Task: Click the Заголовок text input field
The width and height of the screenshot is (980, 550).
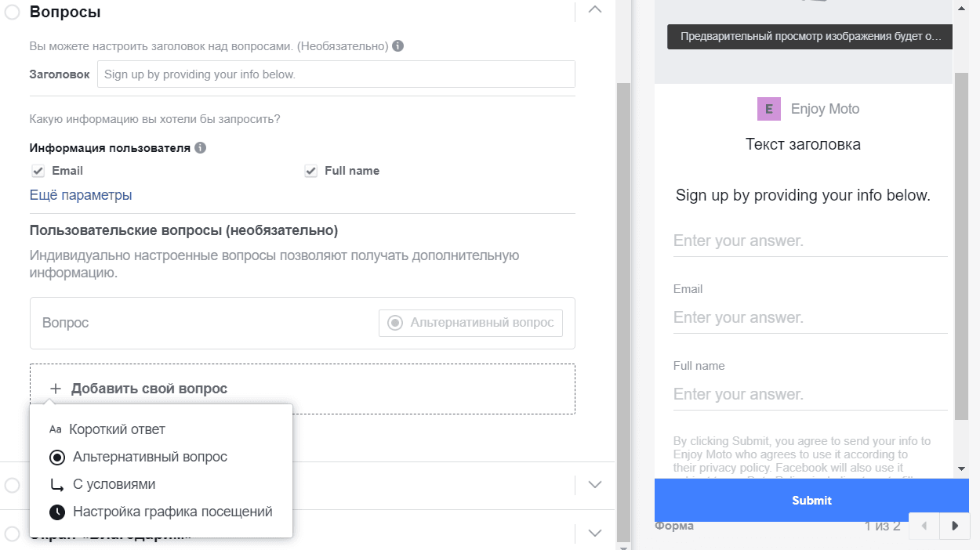Action: [x=336, y=74]
